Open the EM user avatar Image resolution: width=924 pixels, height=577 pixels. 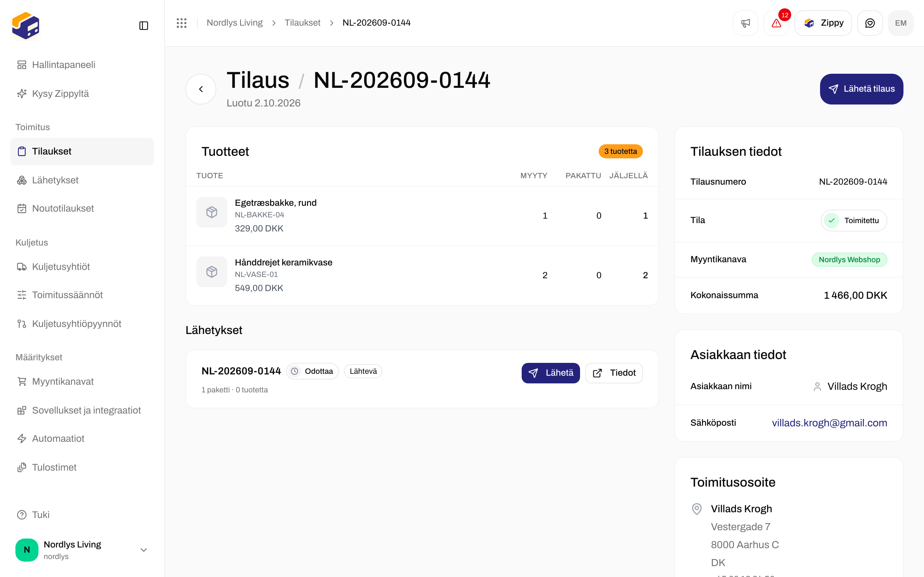900,23
